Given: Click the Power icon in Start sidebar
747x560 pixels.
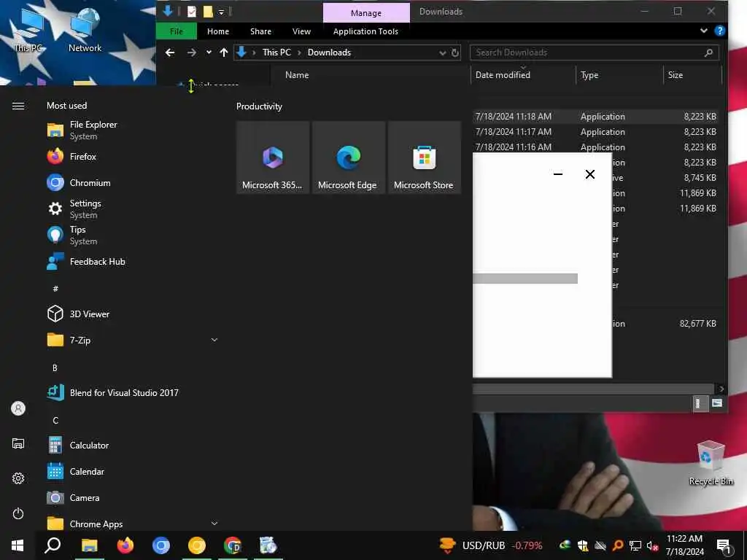Looking at the screenshot, I should coord(18,513).
